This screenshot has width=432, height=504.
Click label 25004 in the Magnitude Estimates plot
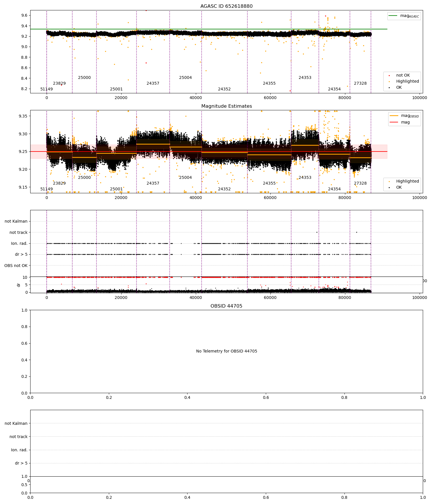(185, 178)
